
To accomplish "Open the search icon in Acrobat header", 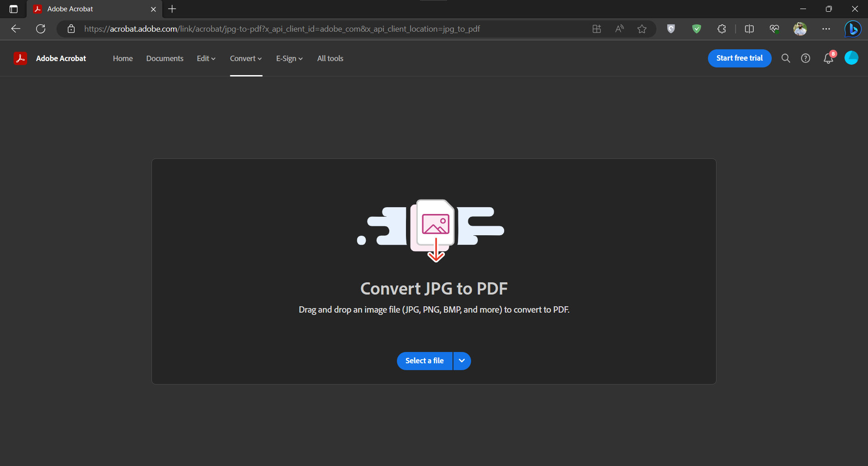I will (786, 58).
